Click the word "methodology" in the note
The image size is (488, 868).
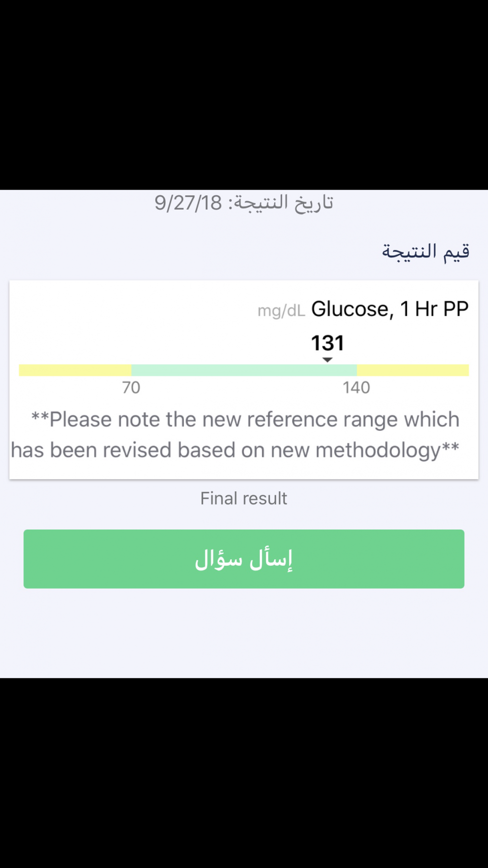pyautogui.click(x=379, y=450)
